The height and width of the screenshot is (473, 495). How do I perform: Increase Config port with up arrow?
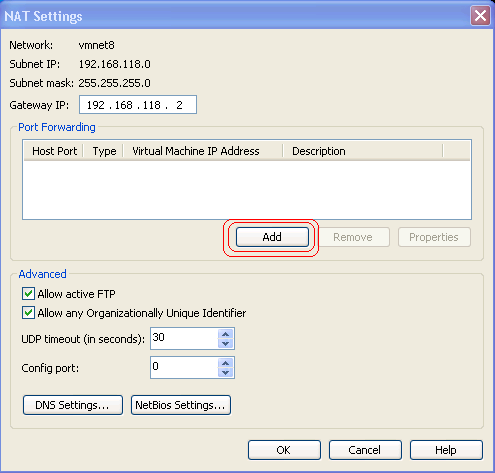(x=226, y=363)
